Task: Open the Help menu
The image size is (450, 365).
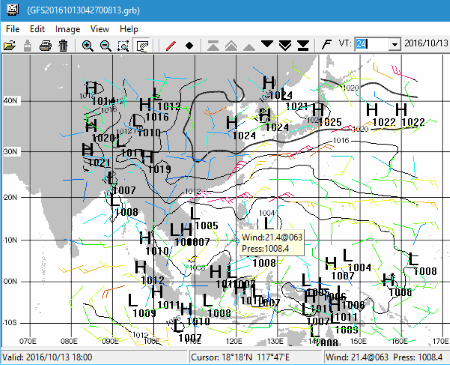Action: [129, 29]
